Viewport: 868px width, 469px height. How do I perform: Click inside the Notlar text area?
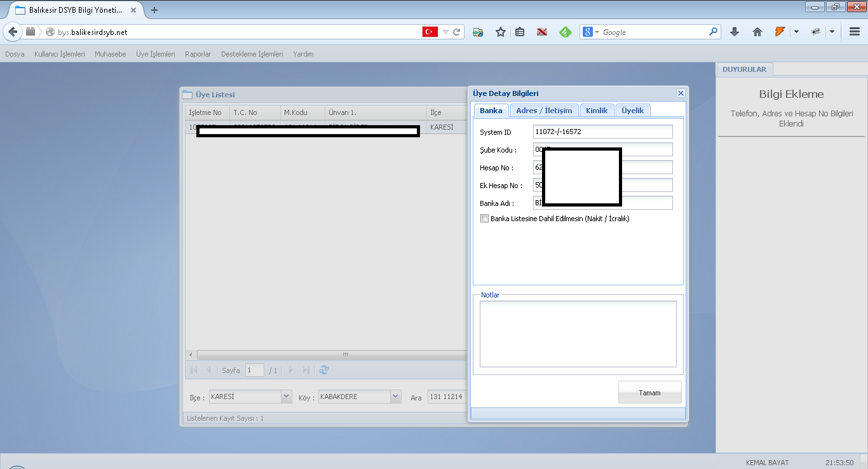point(578,334)
